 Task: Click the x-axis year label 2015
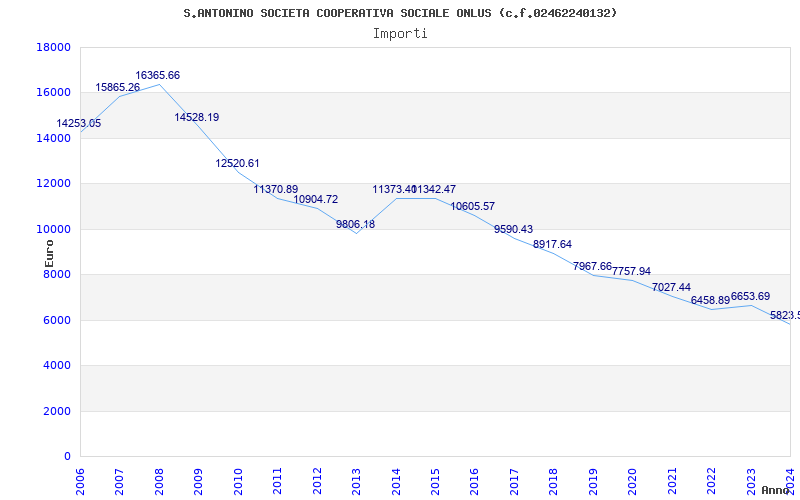(435, 480)
